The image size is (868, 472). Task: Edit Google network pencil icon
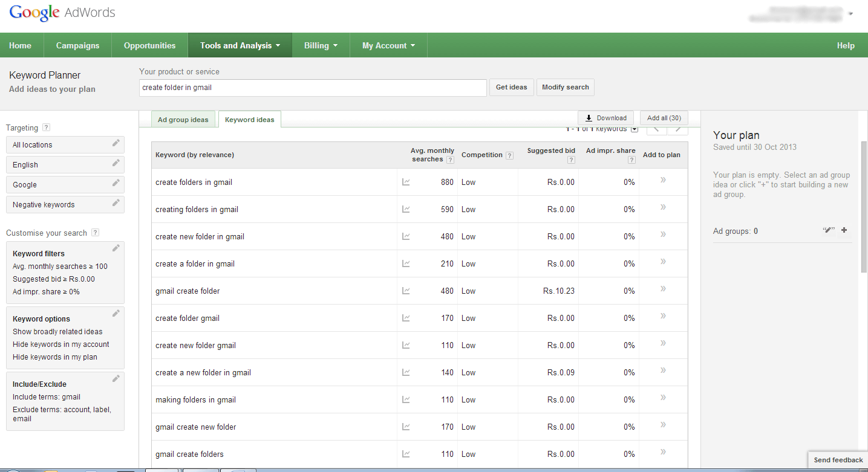[116, 183]
